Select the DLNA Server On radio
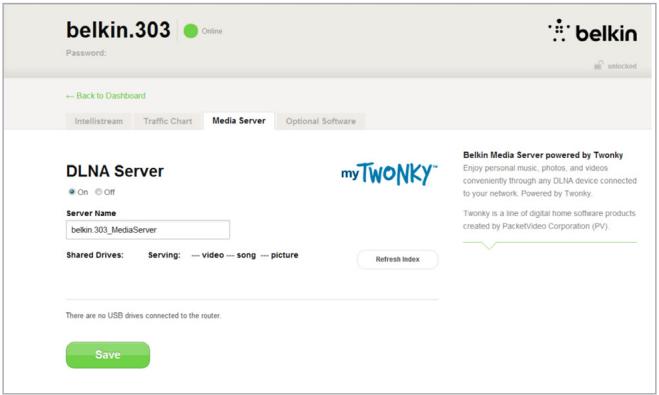This screenshot has width=659, height=395. click(x=71, y=192)
